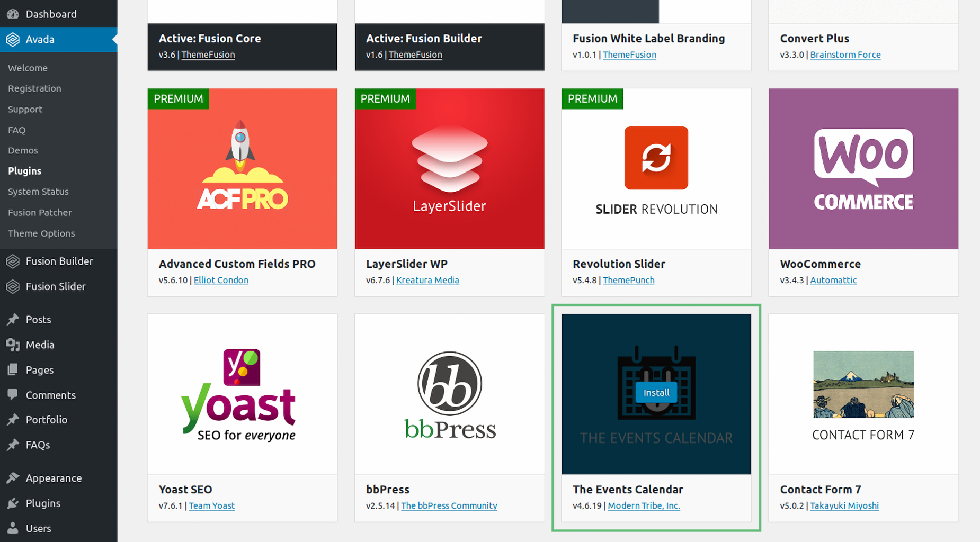The image size is (980, 542).
Task: Open Automattic author link
Action: (833, 280)
